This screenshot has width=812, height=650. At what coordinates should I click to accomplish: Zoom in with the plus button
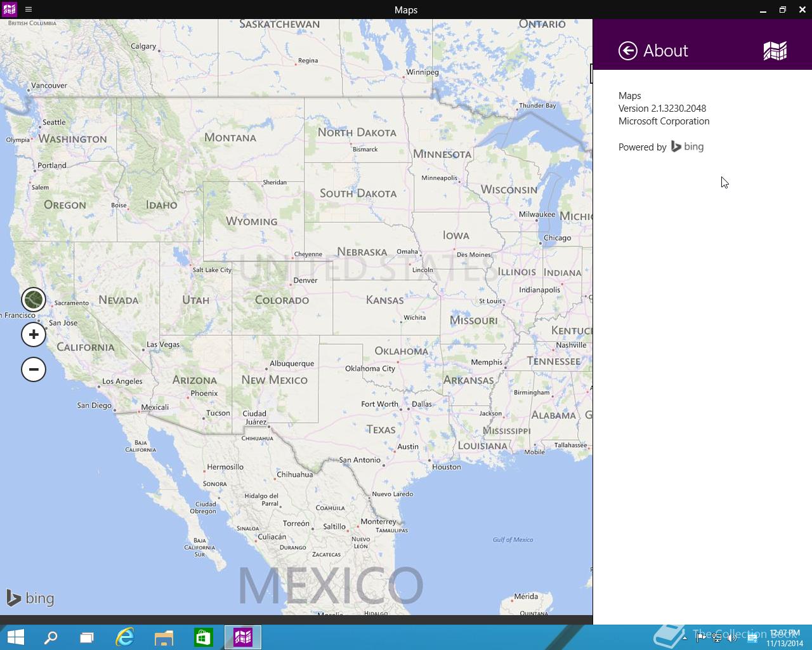coord(34,335)
